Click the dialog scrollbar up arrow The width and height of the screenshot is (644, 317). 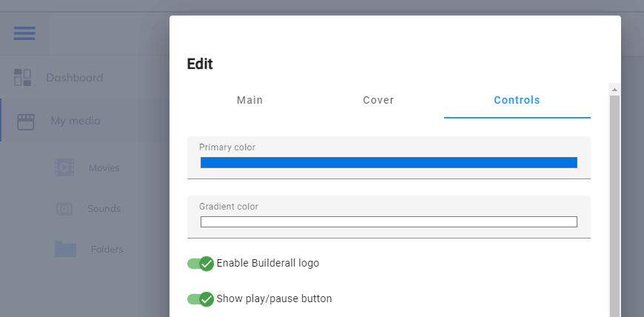615,89
